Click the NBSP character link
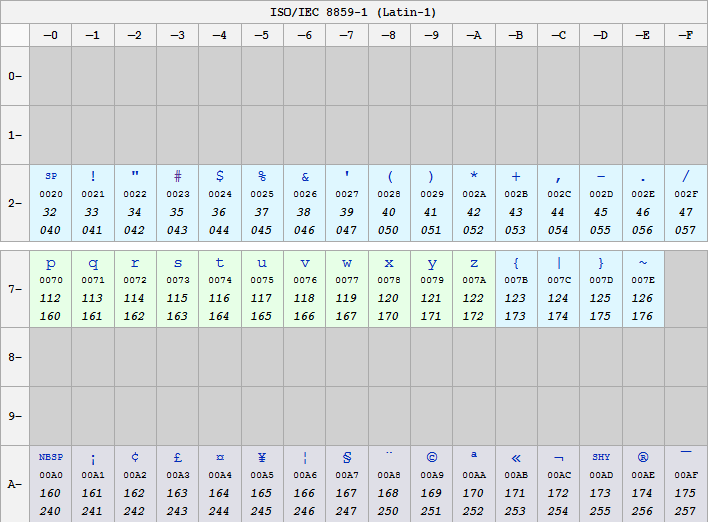The image size is (708, 522). pos(51,457)
